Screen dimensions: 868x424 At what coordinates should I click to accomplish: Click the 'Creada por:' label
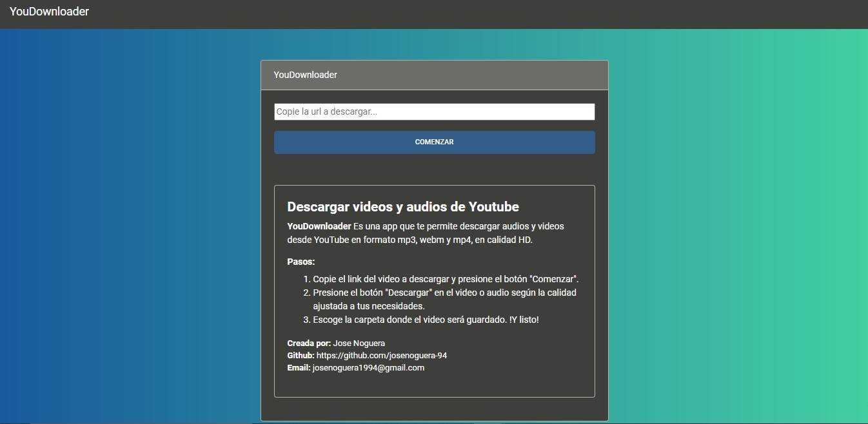point(309,343)
